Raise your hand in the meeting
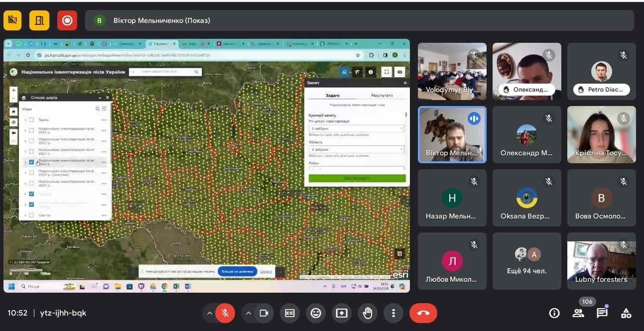The image size is (644, 331). (x=368, y=313)
